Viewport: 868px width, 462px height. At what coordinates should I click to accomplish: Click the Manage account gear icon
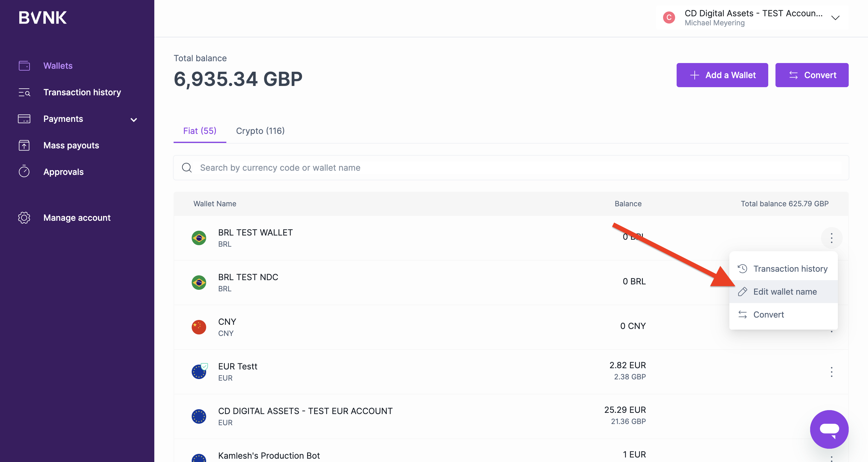24,218
